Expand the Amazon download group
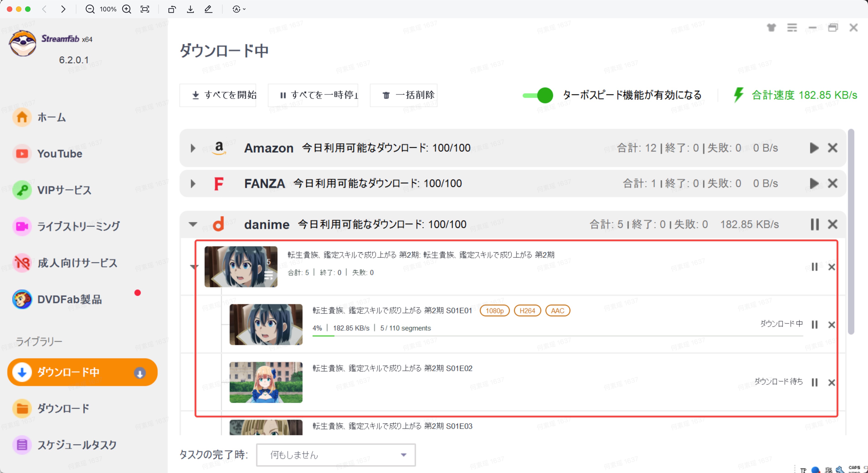This screenshot has width=868, height=473. pos(193,148)
